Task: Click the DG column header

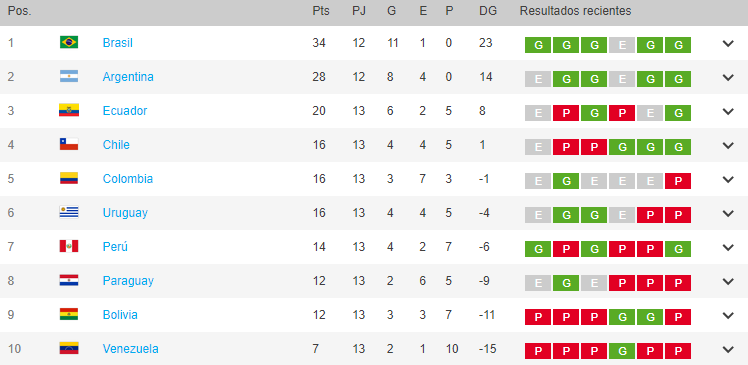Action: (488, 11)
